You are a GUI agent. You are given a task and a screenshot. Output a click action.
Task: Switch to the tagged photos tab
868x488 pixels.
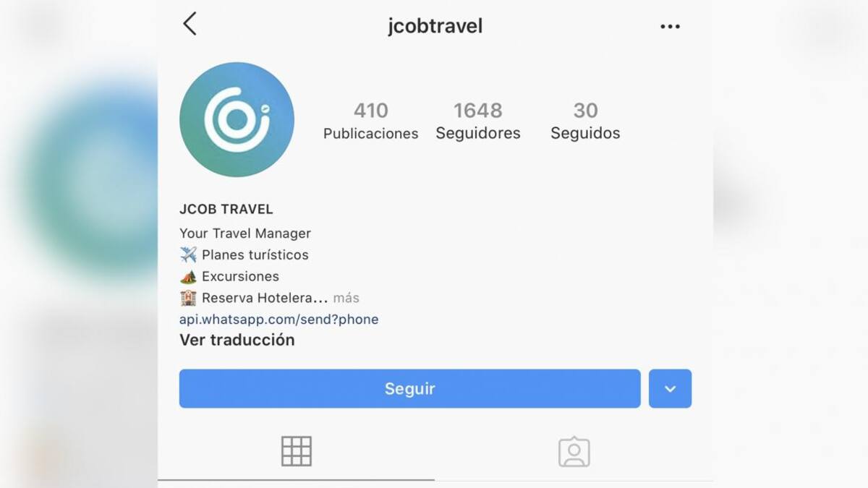tap(574, 452)
